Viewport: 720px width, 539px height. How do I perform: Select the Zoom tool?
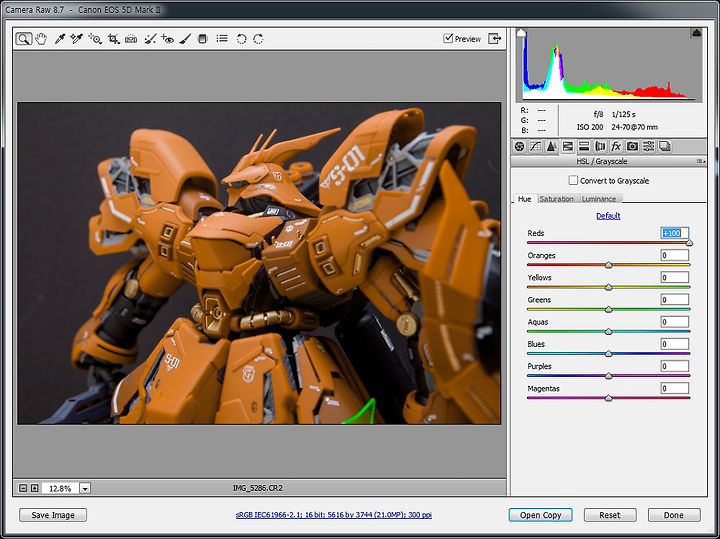coord(23,39)
